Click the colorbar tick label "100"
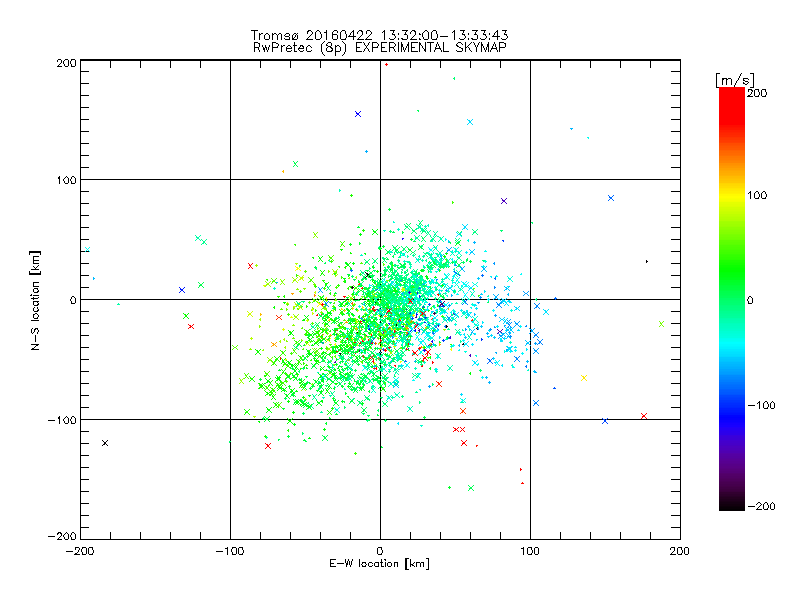800x600 pixels. click(x=757, y=195)
